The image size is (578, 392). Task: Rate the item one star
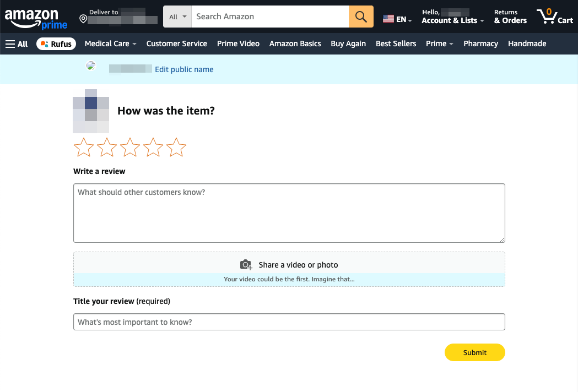pos(84,148)
